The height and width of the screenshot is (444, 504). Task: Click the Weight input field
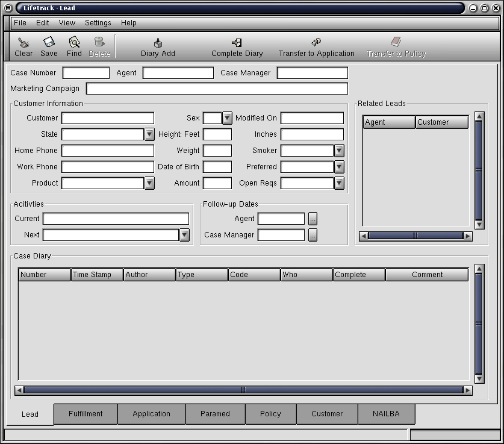(x=217, y=151)
